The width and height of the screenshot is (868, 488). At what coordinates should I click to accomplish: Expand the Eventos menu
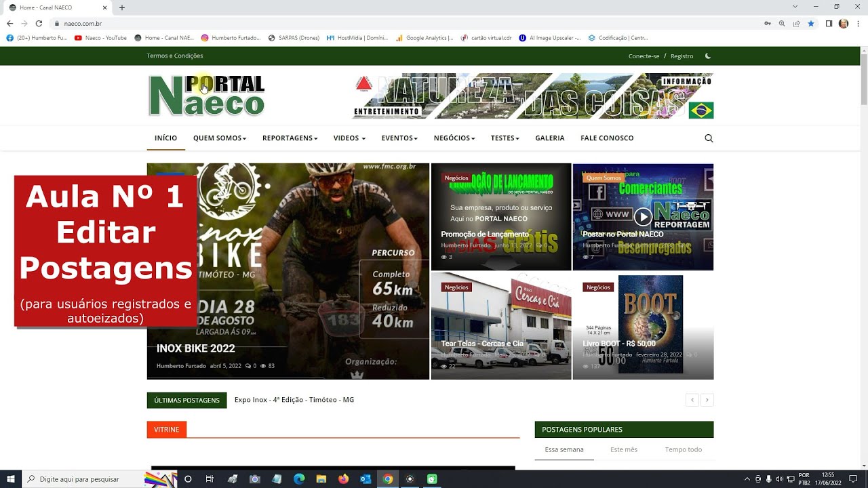[399, 138]
